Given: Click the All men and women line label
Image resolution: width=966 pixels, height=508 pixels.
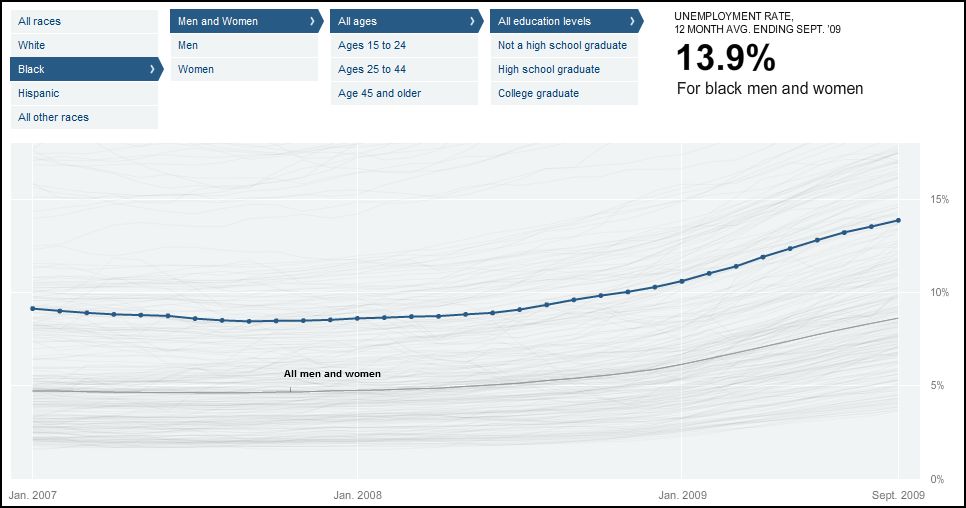Looking at the screenshot, I should click(x=332, y=373).
